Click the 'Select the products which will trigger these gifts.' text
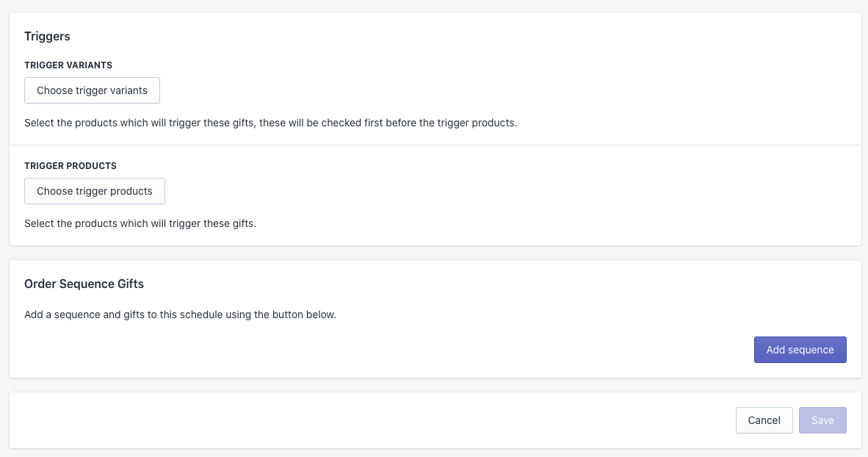 point(140,223)
